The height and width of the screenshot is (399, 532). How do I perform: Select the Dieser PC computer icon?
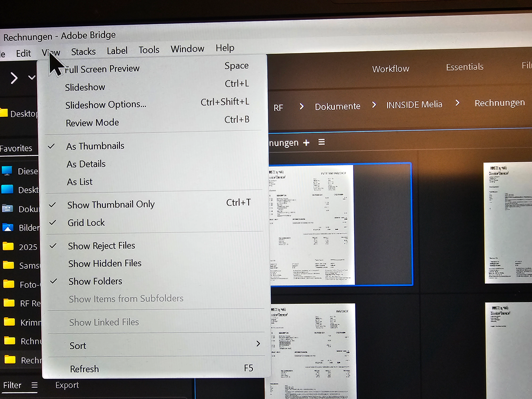[7, 171]
